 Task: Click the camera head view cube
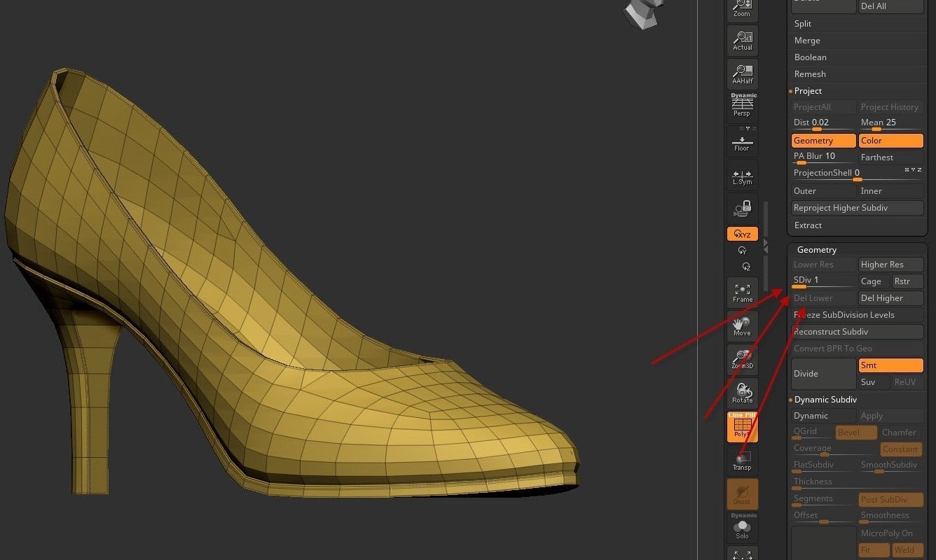coord(643,13)
